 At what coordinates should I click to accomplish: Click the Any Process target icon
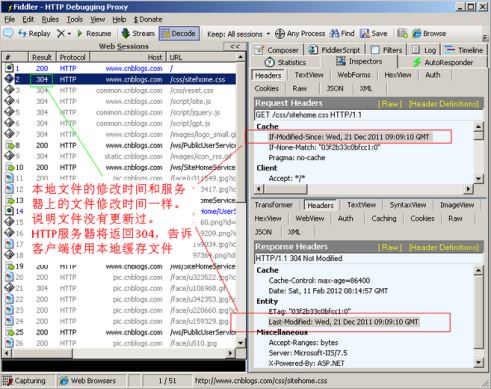coord(280,34)
